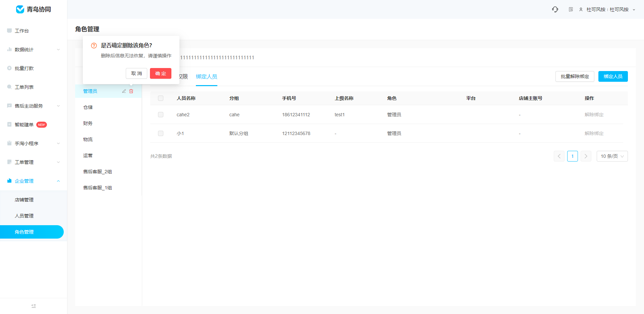644x314 pixels.
Task: Click the 企业管理 folder icon
Action: (9, 181)
